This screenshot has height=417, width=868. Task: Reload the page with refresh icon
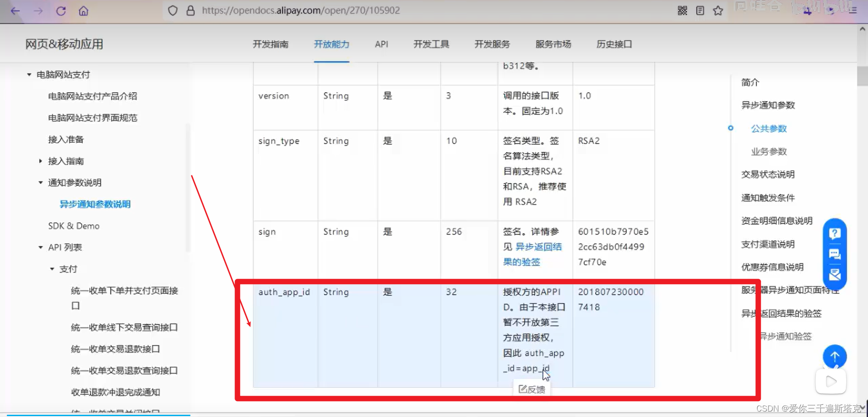pos(61,11)
